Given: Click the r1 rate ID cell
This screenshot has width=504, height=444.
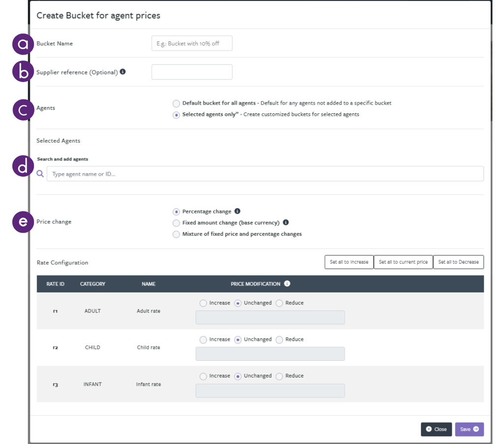Looking at the screenshot, I should [55, 311].
